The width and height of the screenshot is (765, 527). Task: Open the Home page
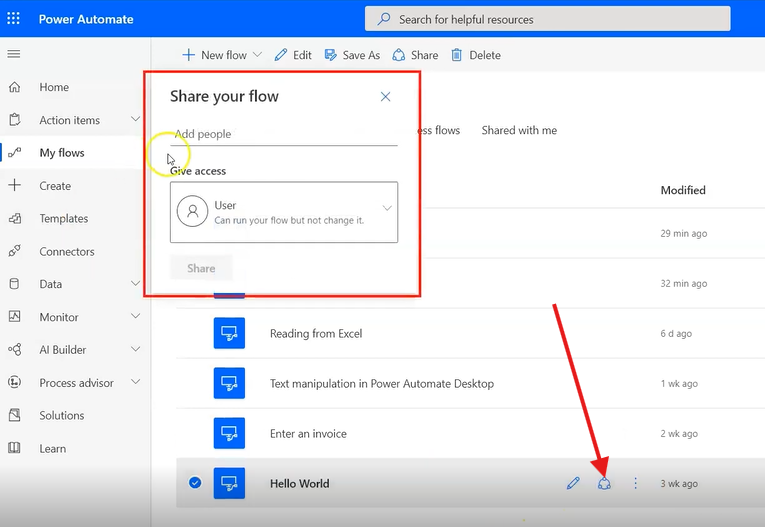coord(54,87)
